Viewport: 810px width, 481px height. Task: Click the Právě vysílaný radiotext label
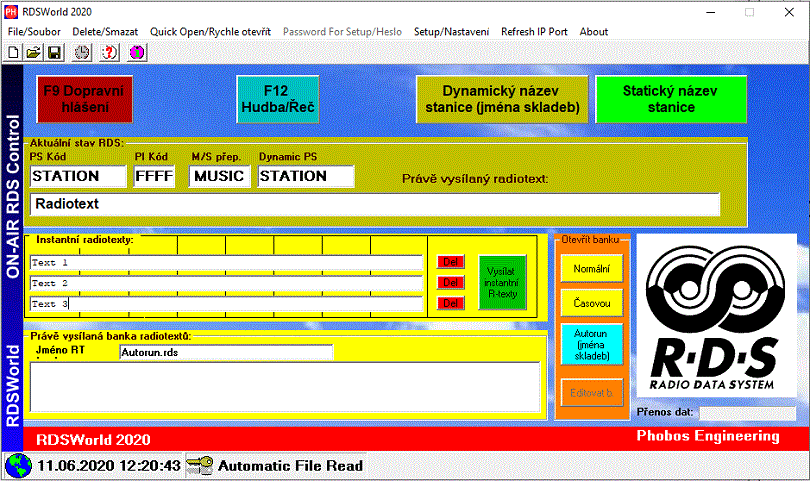pyautogui.click(x=475, y=179)
